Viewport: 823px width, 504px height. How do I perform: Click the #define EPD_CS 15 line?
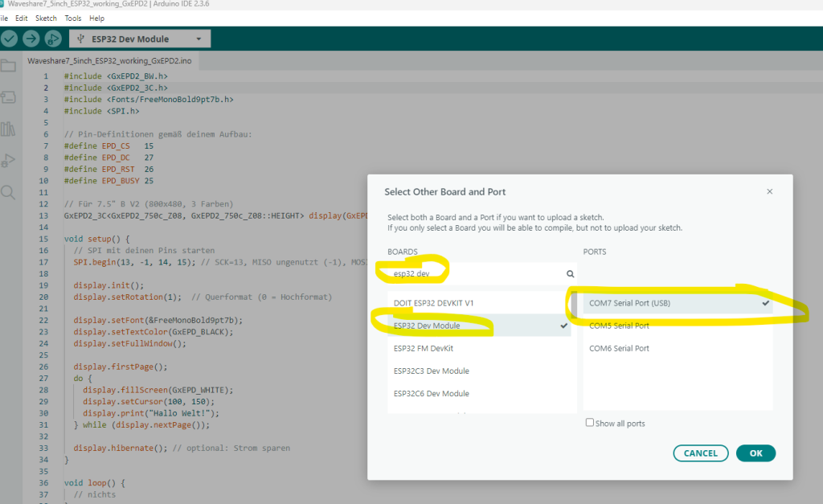109,146
